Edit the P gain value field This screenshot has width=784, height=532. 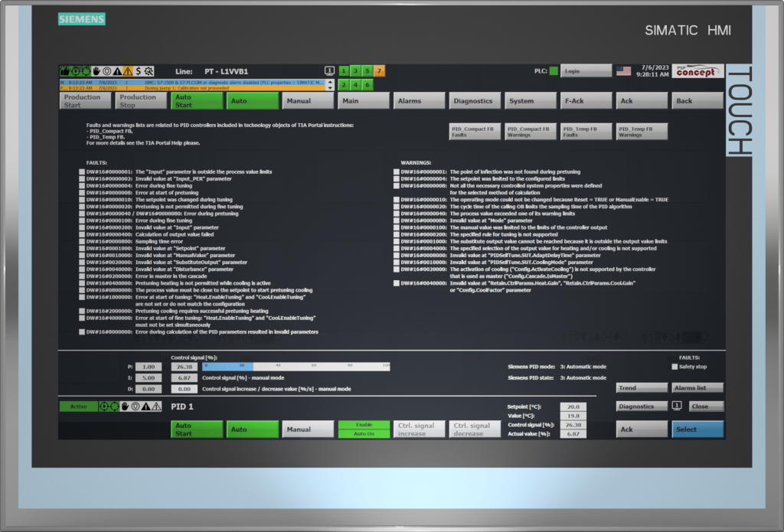[x=149, y=367]
